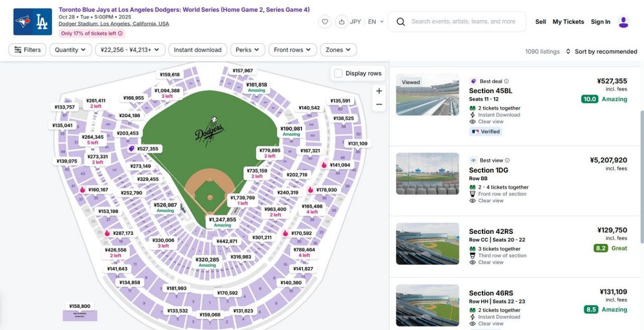Click info icon beside tickets left notice
644x330 pixels.
120,33
